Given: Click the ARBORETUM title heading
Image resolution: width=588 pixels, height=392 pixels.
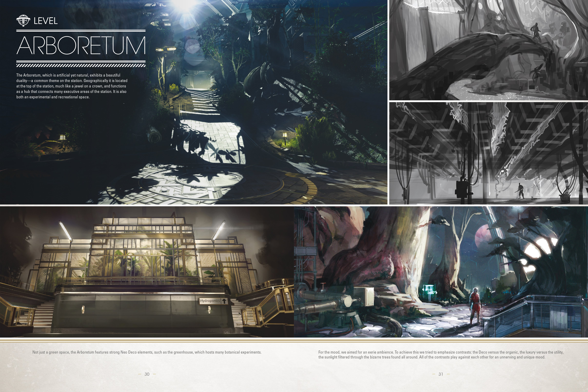Looking at the screenshot, I should coord(81,46).
